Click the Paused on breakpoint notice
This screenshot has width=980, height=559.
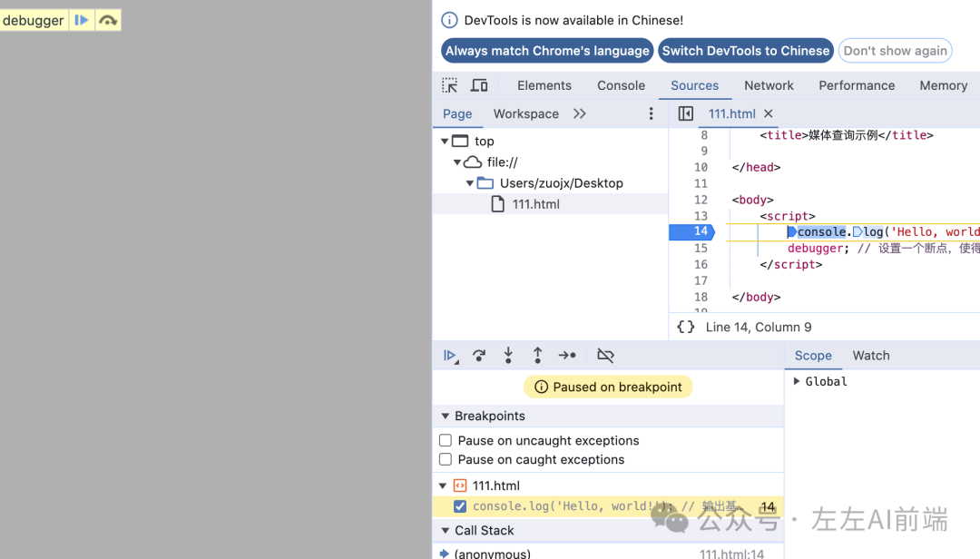coord(607,387)
